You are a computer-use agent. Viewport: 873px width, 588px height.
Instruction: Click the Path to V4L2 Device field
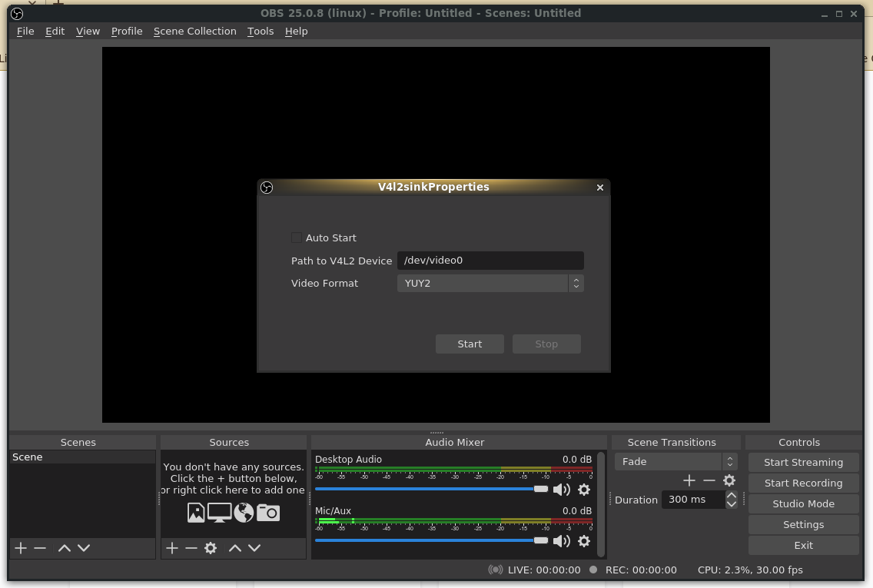click(490, 261)
